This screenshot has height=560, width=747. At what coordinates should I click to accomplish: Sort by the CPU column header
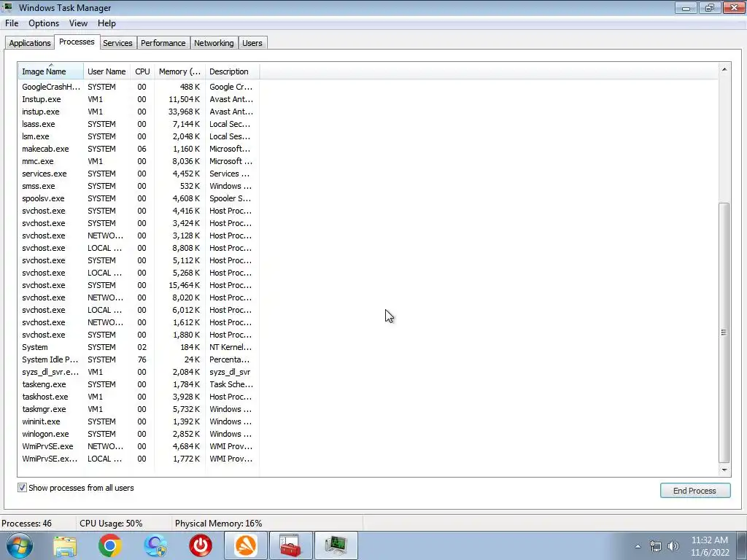[x=142, y=71]
